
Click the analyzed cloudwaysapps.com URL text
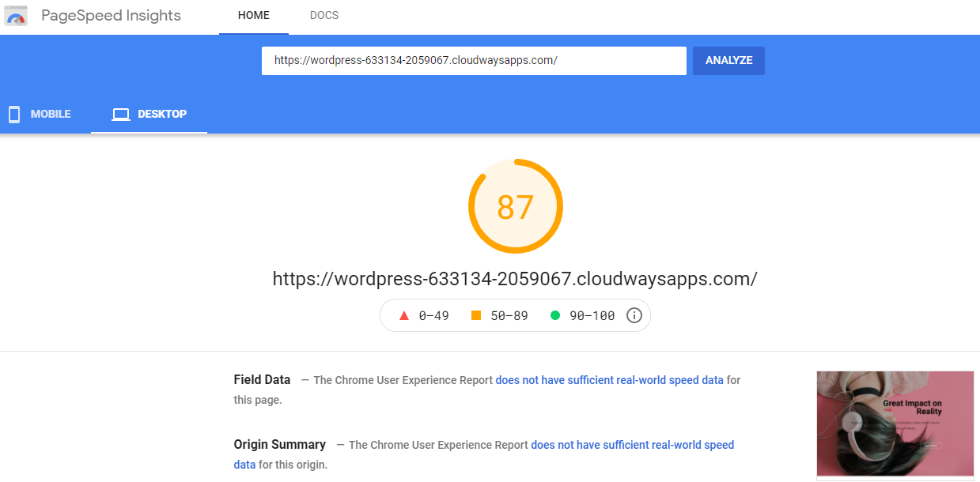point(515,278)
